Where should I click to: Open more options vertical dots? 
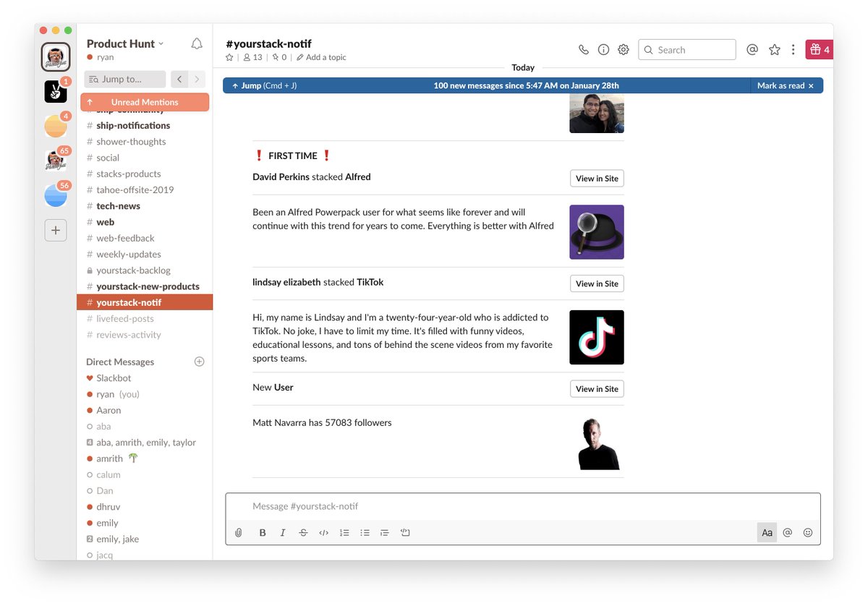pos(793,50)
